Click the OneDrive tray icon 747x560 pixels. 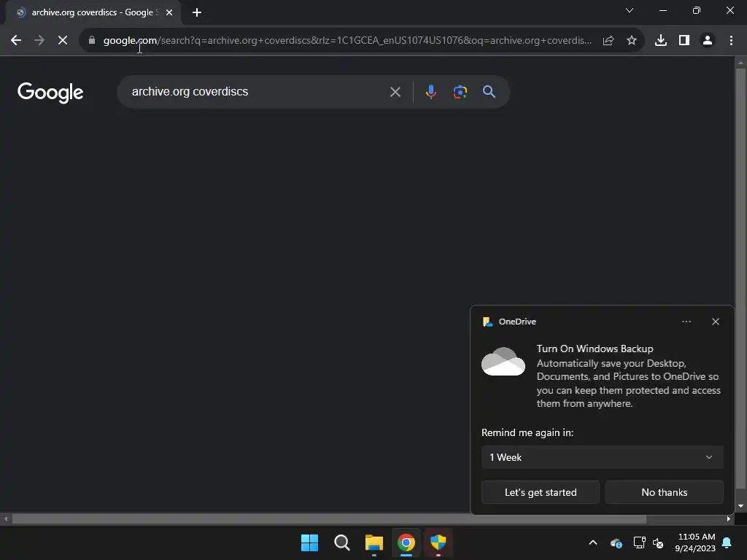click(x=616, y=542)
